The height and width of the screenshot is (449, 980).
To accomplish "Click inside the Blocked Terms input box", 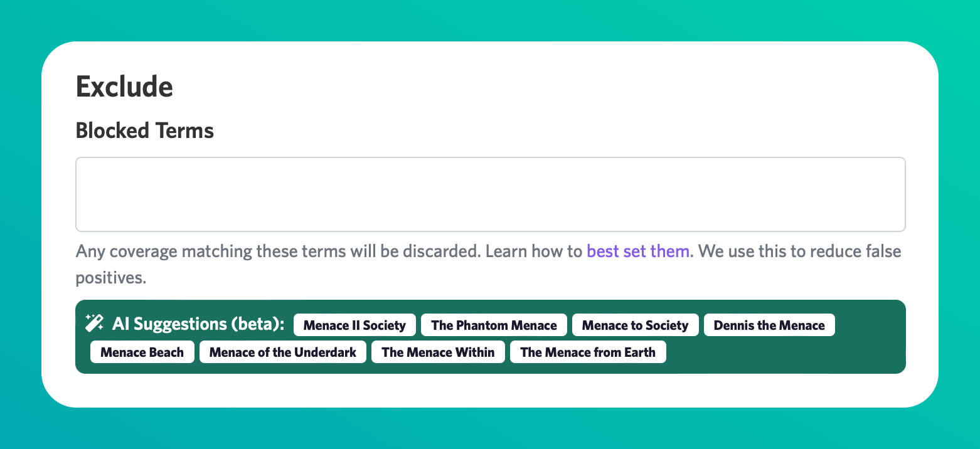I will pyautogui.click(x=489, y=194).
